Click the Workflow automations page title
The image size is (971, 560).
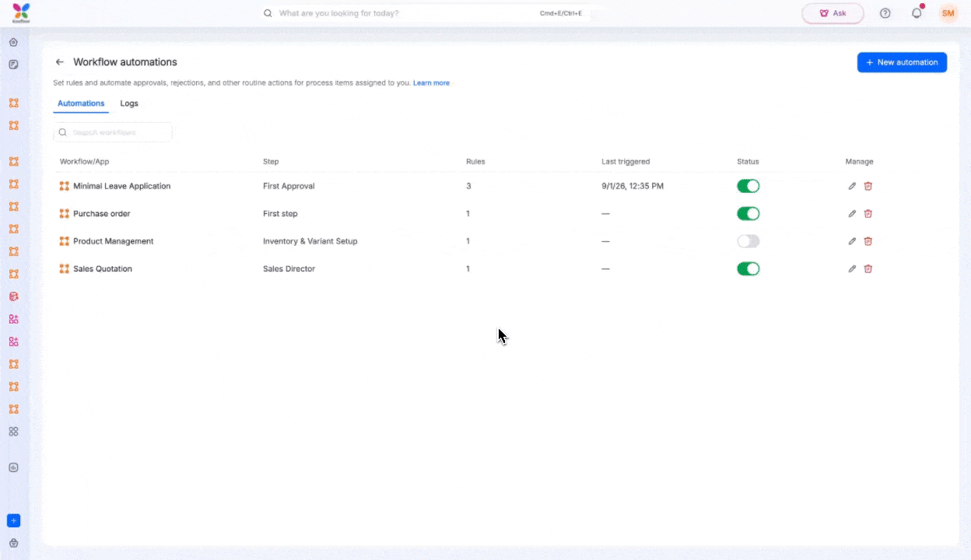[125, 62]
